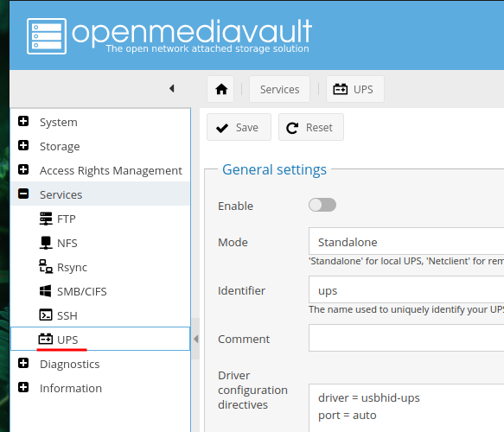504x432 pixels.
Task: Focus the Identifier field containing ups
Action: pyautogui.click(x=406, y=289)
